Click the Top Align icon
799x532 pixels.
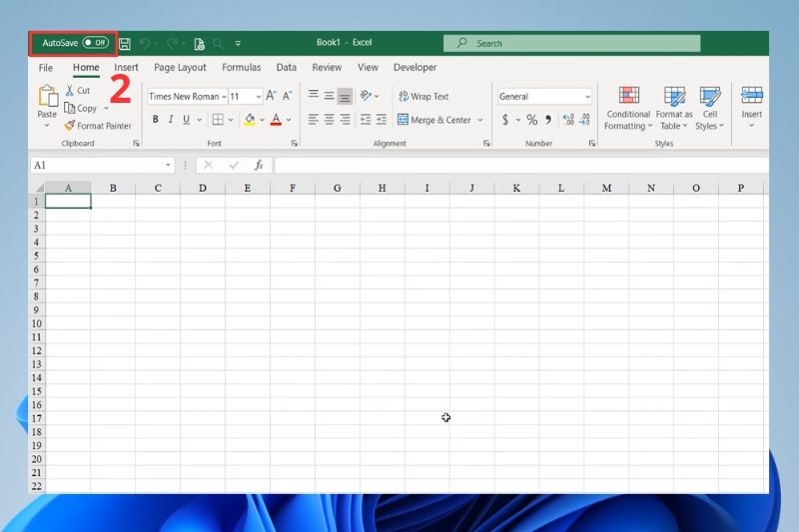[314, 95]
